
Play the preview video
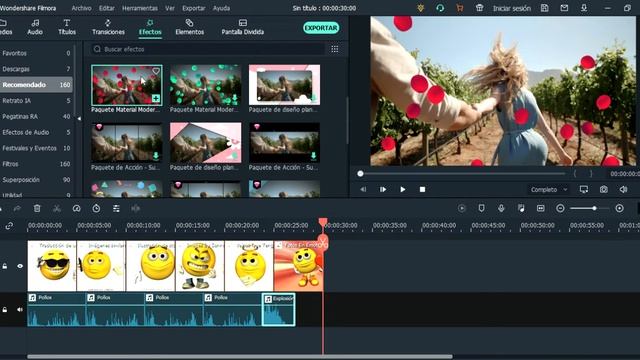coord(403,189)
